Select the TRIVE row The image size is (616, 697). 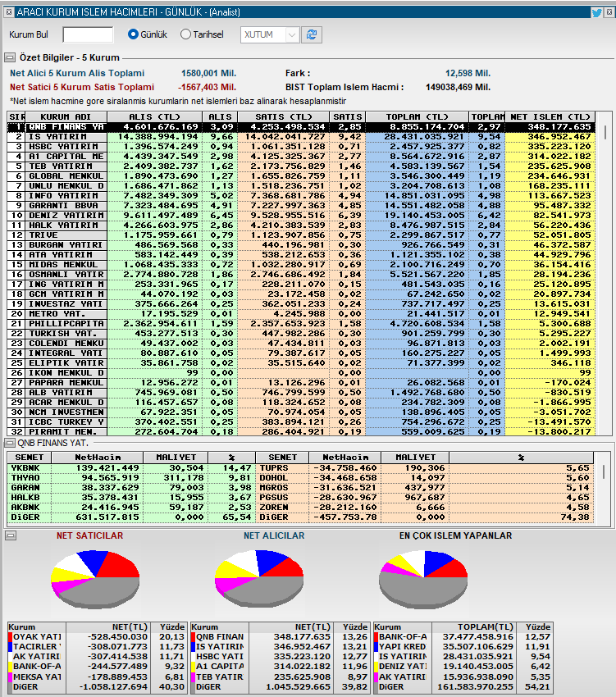tap(301, 235)
